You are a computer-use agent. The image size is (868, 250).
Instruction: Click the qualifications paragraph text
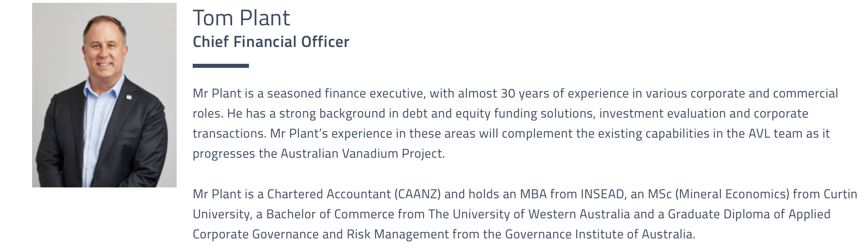(x=525, y=214)
